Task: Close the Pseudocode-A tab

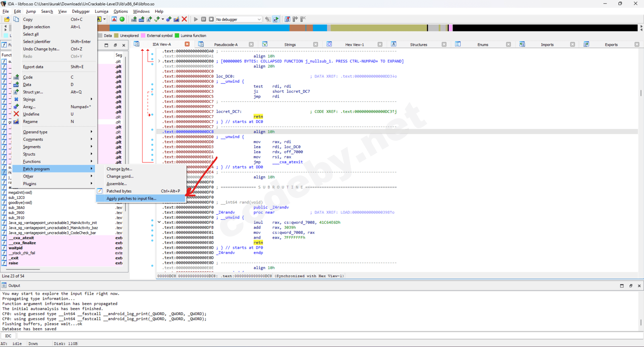Action: [x=251, y=44]
